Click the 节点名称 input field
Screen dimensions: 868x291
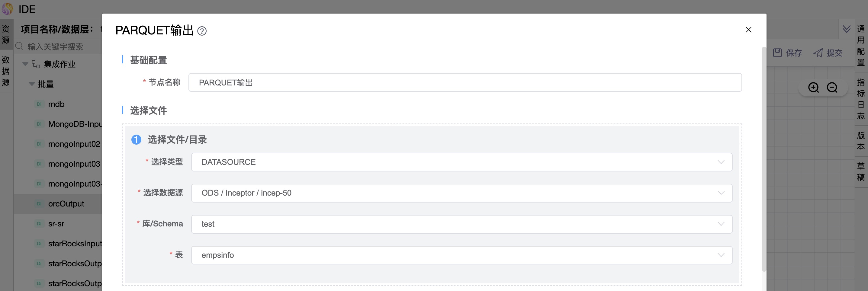pyautogui.click(x=465, y=82)
